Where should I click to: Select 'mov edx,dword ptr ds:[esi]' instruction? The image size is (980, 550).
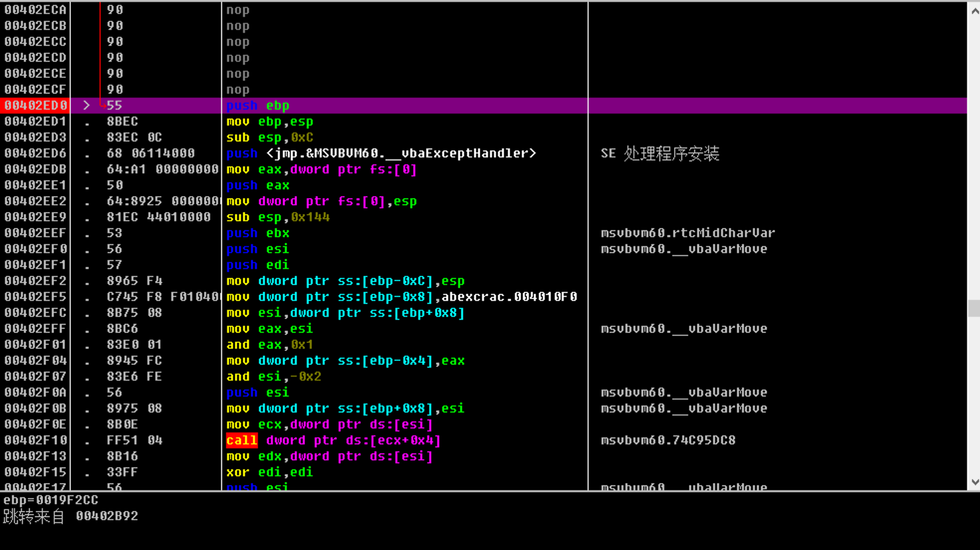[329, 456]
